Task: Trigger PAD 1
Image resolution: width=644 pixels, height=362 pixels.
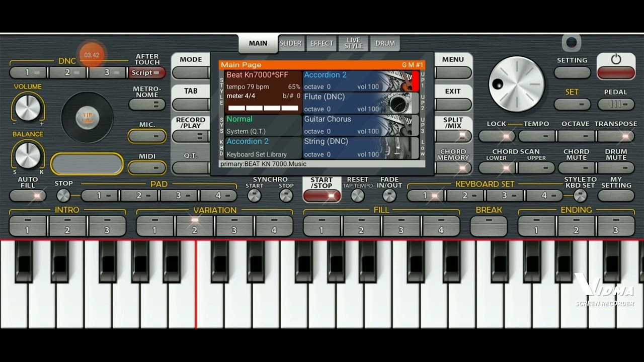Action: (100, 196)
